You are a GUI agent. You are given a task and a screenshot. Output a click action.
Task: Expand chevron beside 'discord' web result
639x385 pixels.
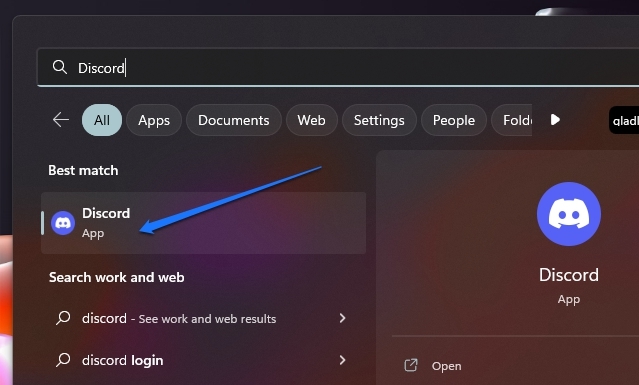(x=342, y=318)
